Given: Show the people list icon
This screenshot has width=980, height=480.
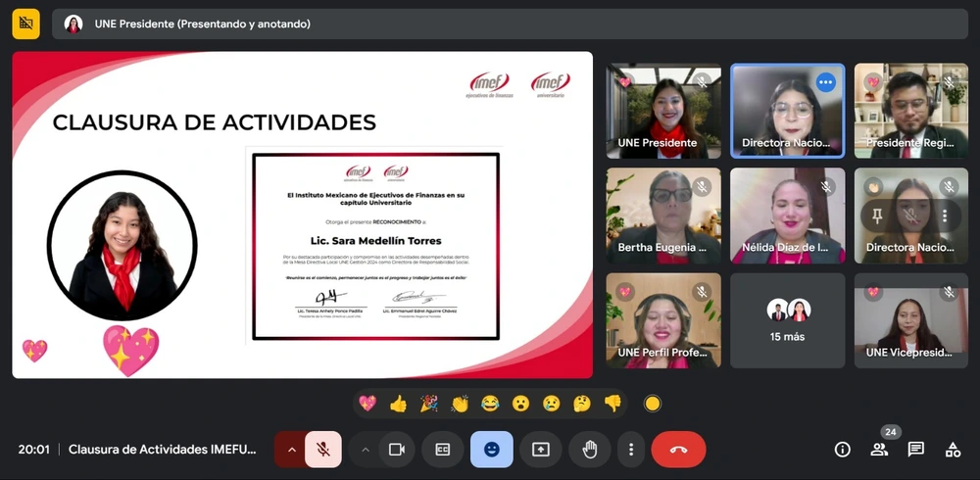Looking at the screenshot, I should [879, 450].
